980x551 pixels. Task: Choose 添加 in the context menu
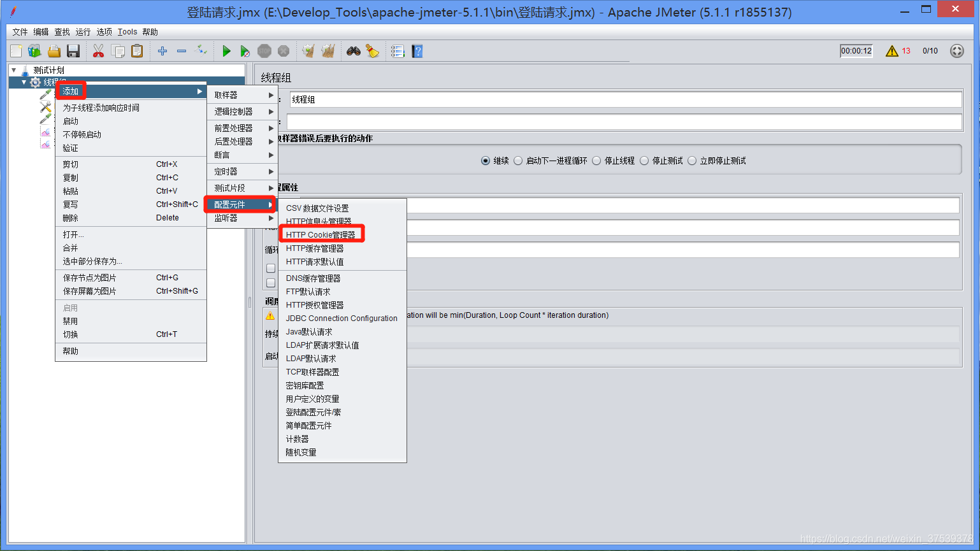[131, 91]
